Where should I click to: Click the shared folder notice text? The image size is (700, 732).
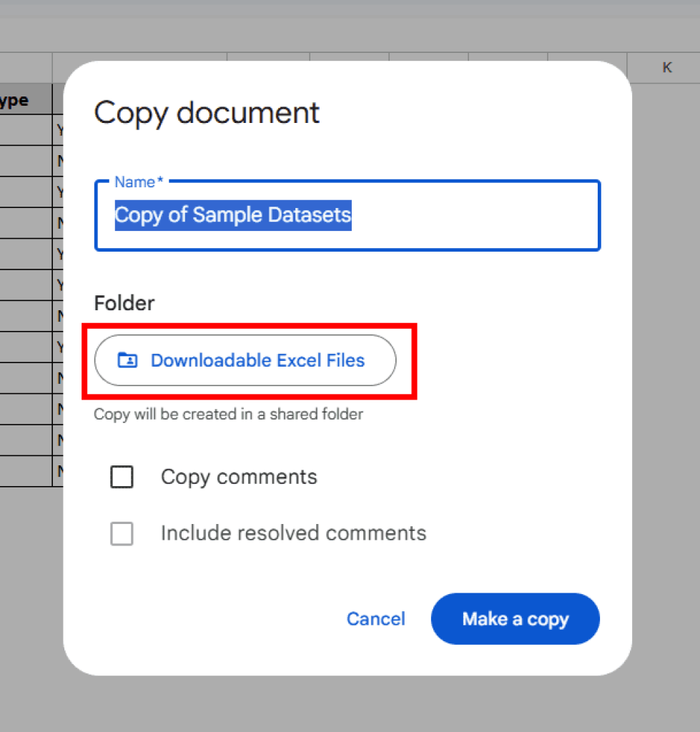[229, 414]
